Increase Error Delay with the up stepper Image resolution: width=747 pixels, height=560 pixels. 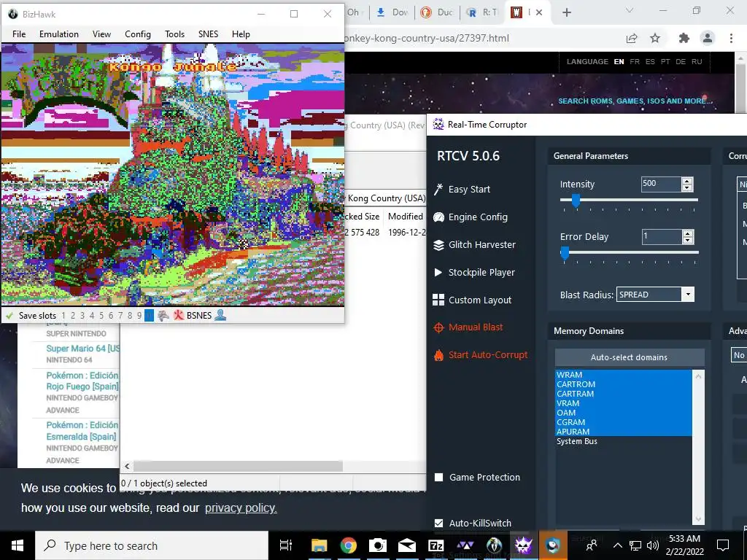687,233
